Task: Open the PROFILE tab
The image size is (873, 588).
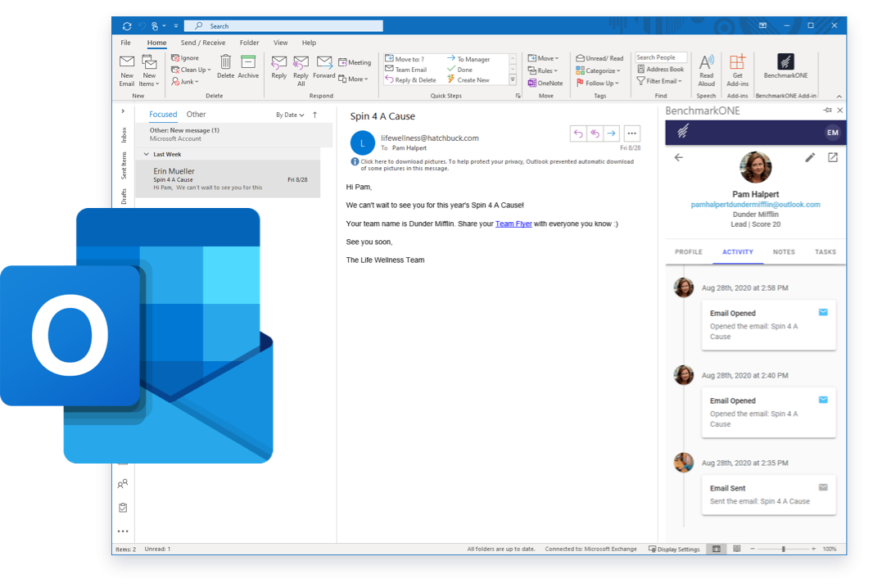Action: tap(689, 251)
